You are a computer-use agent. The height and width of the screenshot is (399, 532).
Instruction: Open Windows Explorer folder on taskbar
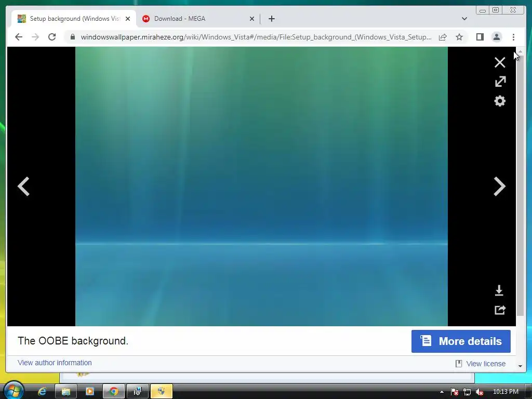coord(66,392)
